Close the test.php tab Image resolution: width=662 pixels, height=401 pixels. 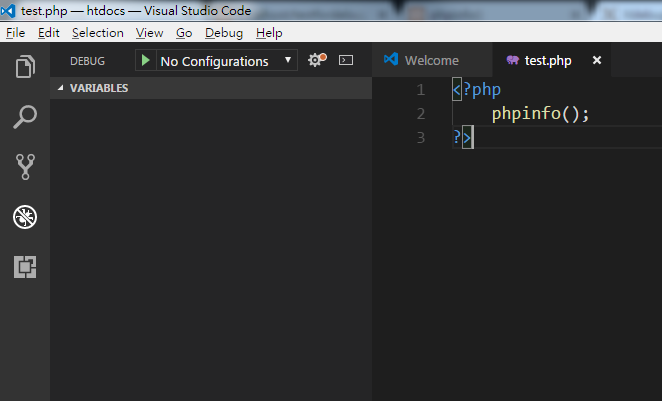point(597,60)
